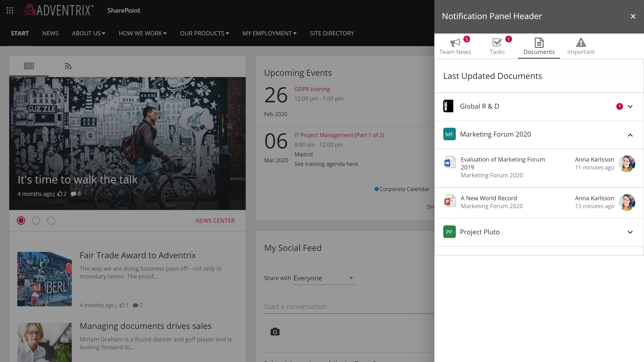Click the Important warning triangle icon

(581, 43)
